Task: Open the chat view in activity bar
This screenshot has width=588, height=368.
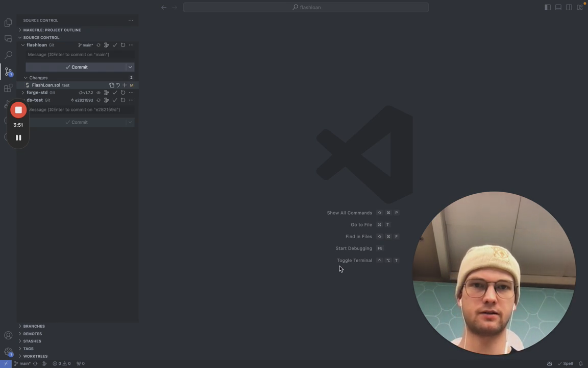Action: click(8, 39)
